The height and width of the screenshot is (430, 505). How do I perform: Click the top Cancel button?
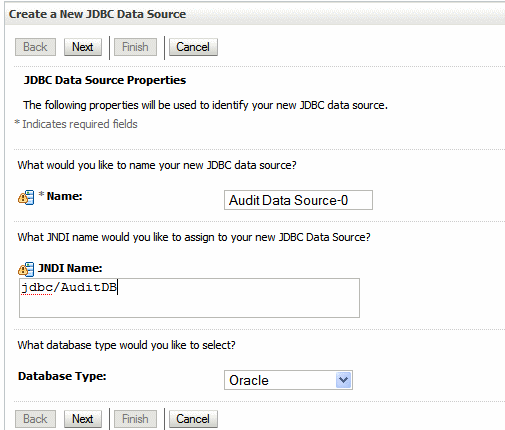point(193,47)
